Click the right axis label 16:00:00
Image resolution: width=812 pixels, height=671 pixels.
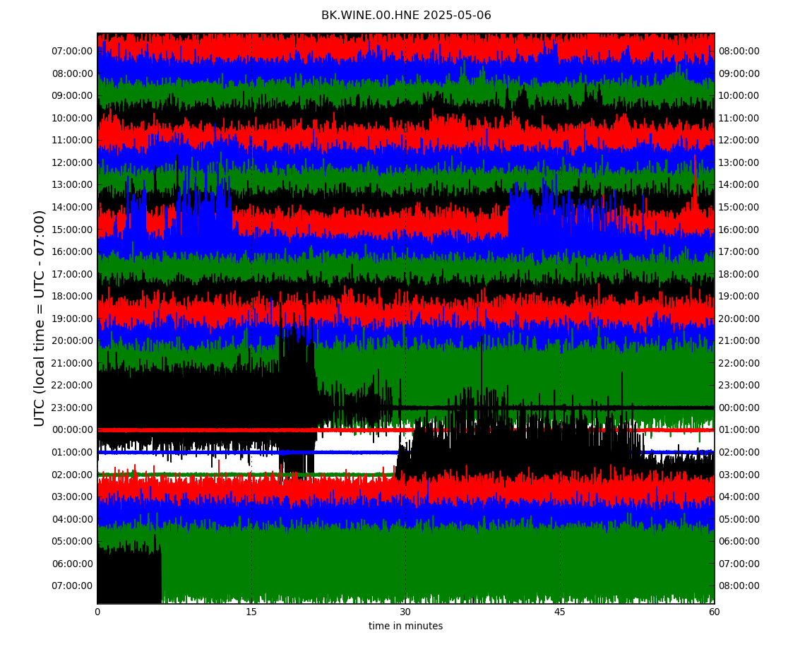739,230
